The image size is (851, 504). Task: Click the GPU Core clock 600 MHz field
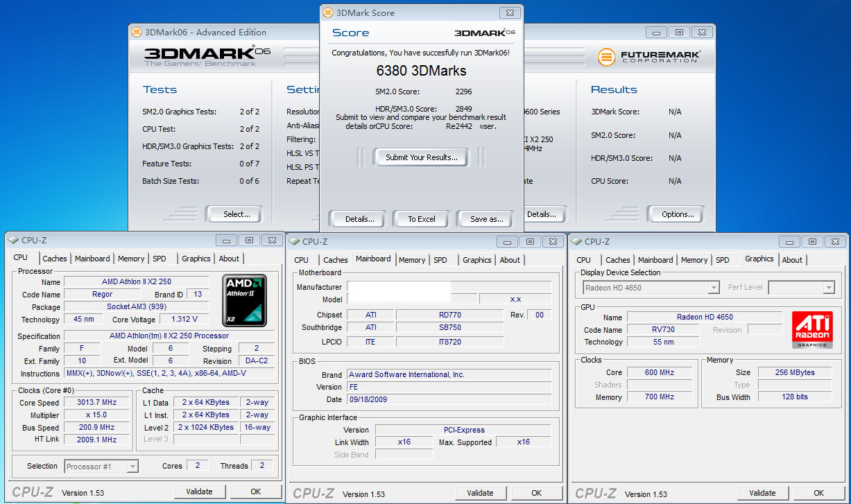pos(660,372)
